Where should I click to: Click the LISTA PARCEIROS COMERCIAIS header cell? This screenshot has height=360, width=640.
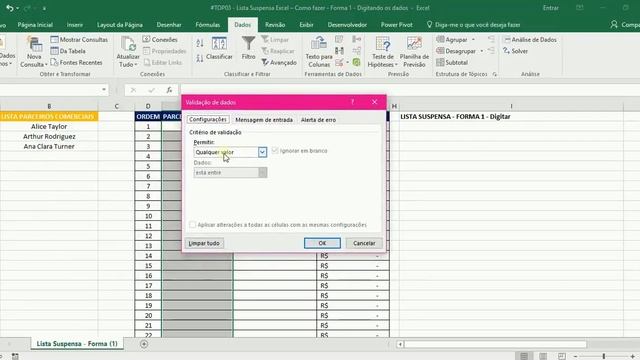click(49, 117)
